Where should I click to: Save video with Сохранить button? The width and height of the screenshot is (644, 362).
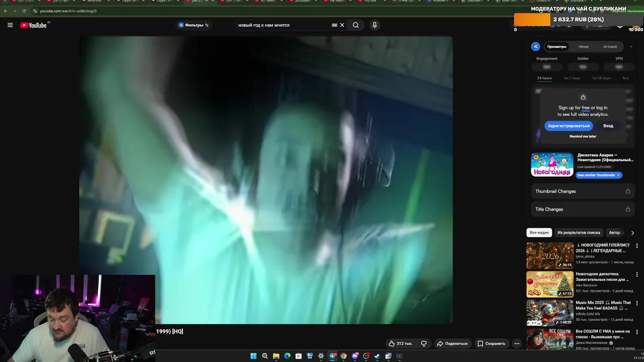point(491,343)
